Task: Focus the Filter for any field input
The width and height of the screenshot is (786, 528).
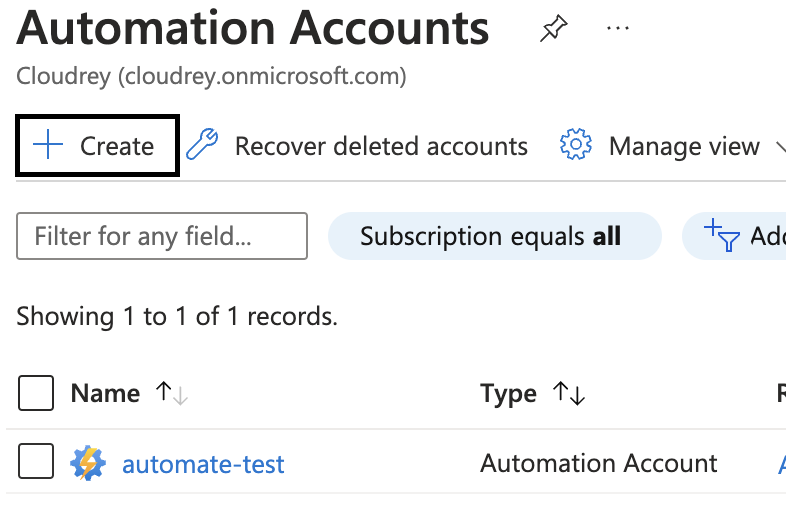Action: point(162,236)
